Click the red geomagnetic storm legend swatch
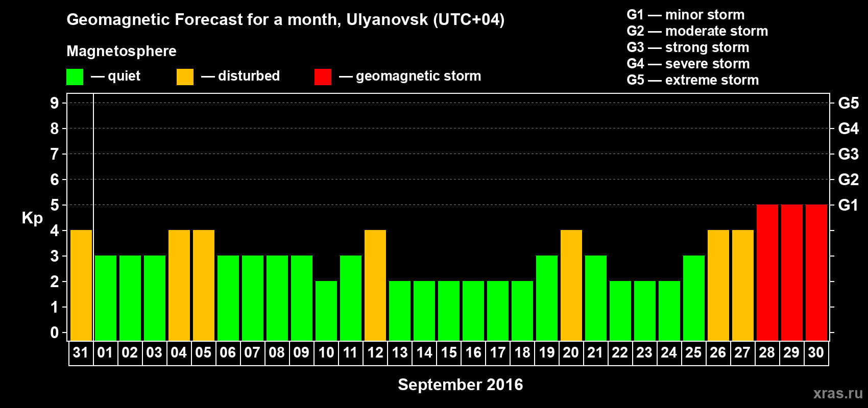This screenshot has width=868, height=408. pos(323,77)
